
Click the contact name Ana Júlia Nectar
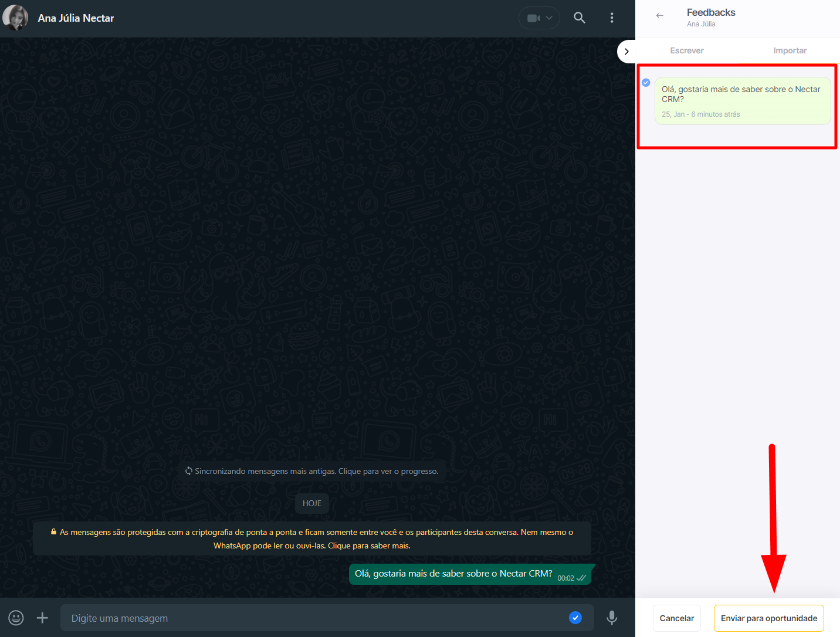[76, 18]
